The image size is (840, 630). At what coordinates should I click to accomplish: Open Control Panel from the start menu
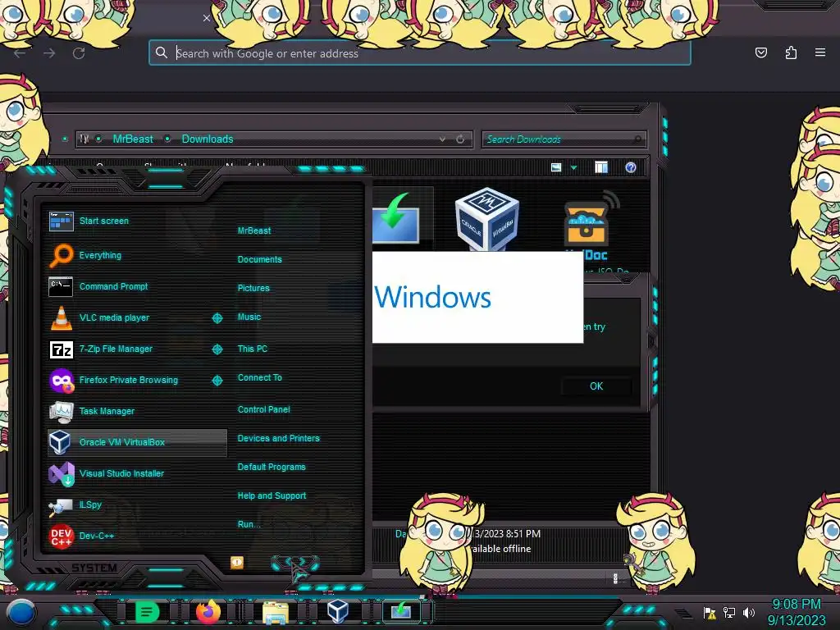263,409
